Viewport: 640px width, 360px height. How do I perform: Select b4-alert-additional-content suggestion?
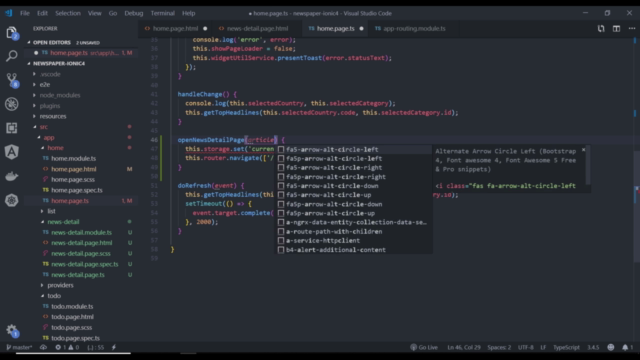[x=353, y=250]
